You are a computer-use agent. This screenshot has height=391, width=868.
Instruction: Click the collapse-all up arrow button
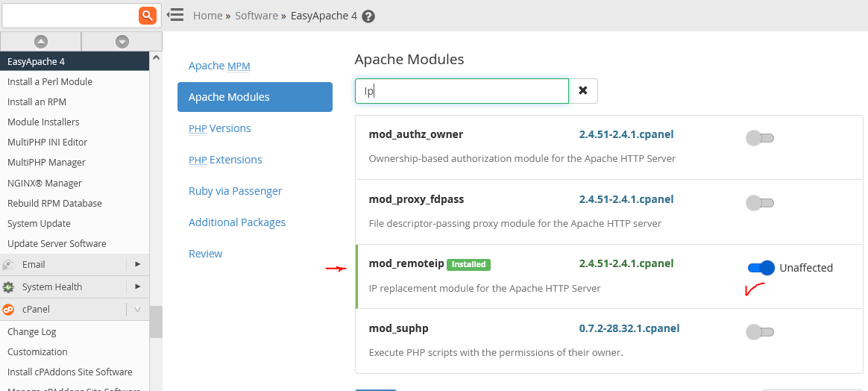[x=41, y=42]
